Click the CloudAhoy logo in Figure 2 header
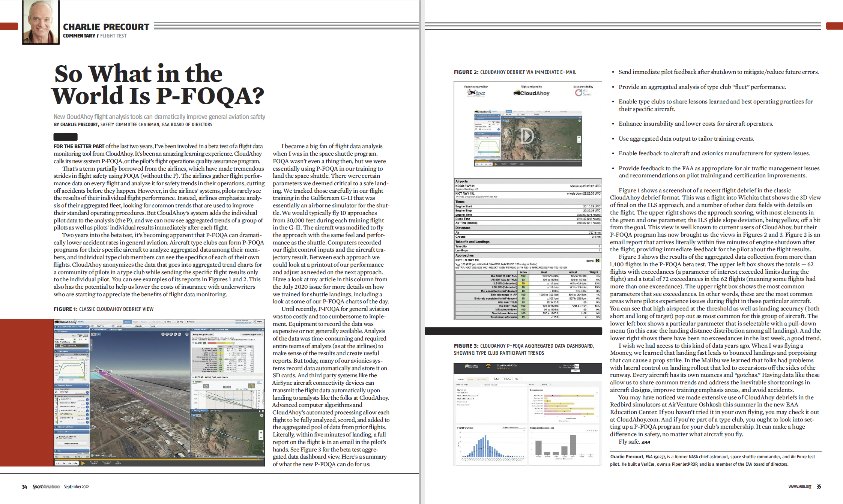 531,93
